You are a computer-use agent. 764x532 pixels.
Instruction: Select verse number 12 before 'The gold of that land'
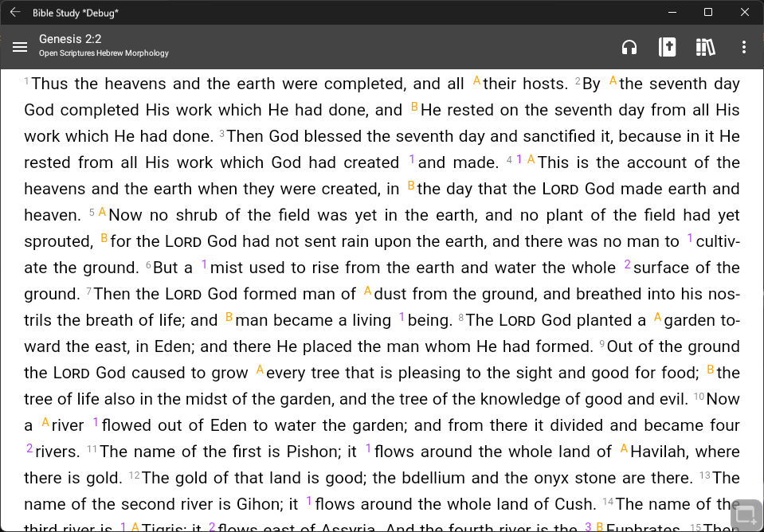point(135,475)
